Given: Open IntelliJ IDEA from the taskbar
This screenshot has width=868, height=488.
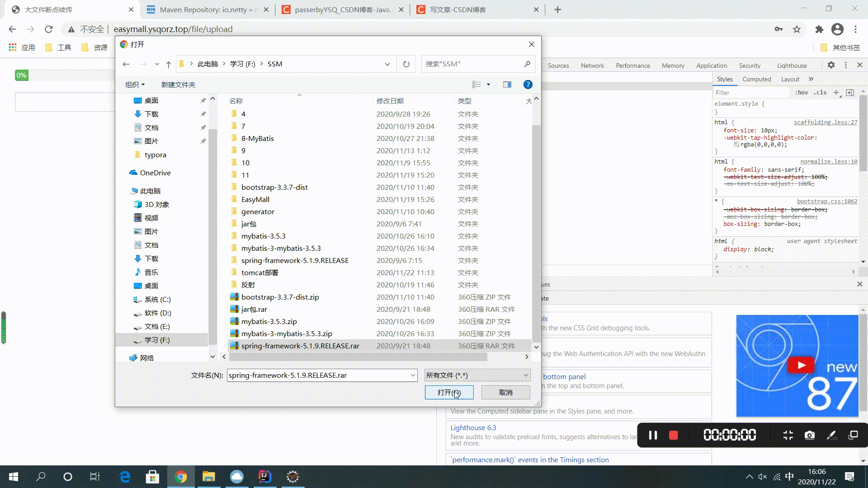Looking at the screenshot, I should click(x=264, y=476).
